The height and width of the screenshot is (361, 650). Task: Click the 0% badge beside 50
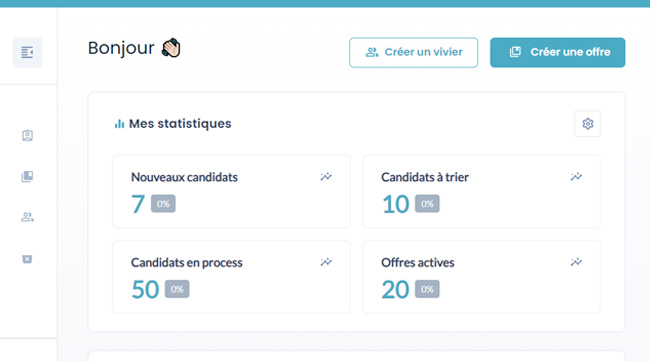point(177,289)
